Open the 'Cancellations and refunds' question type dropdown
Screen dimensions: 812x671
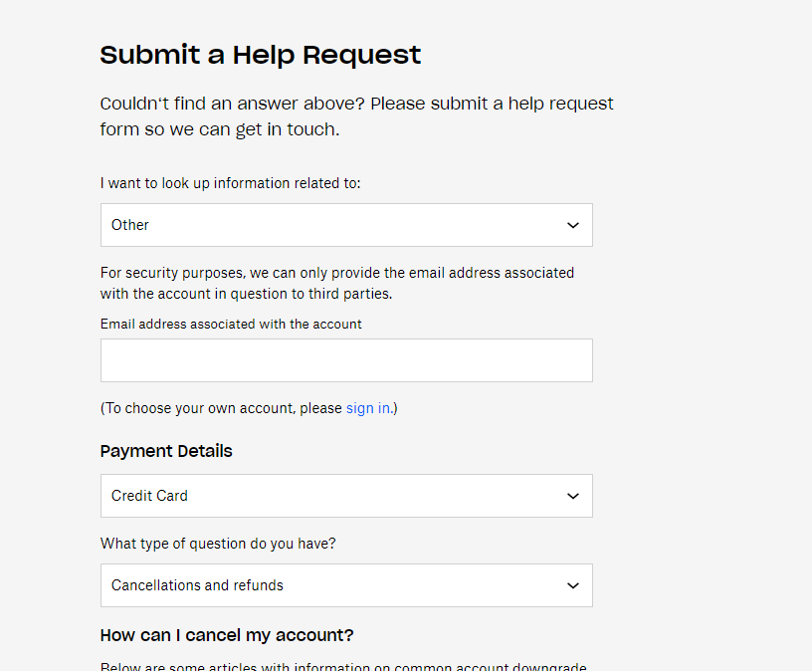pyautogui.click(x=338, y=585)
